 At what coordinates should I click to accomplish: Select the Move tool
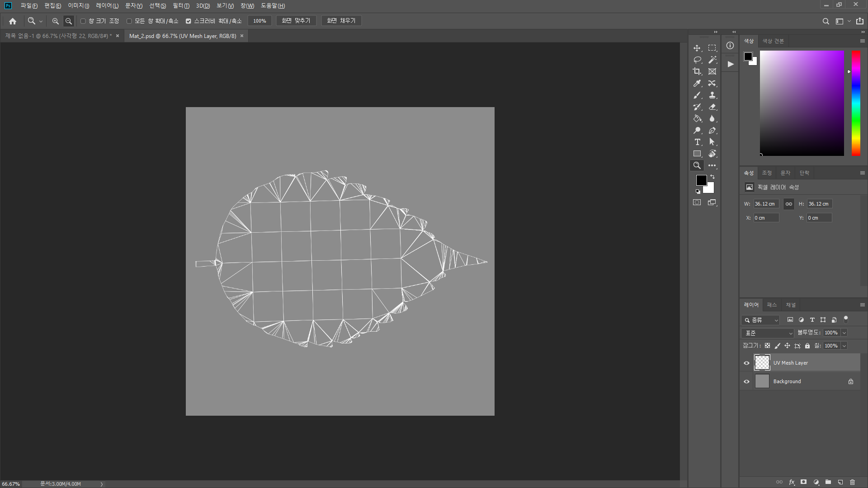tap(697, 48)
